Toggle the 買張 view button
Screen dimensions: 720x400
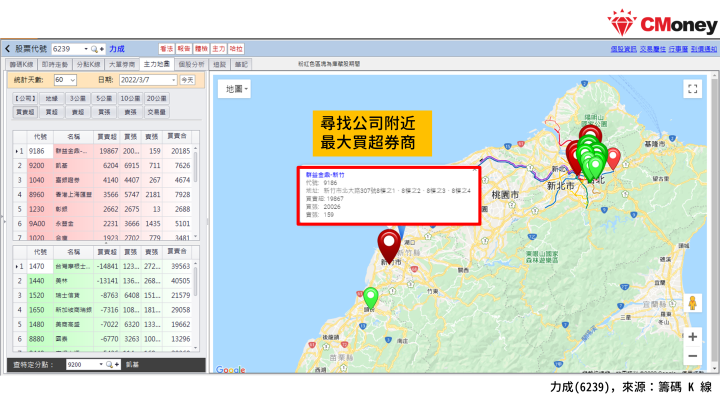pos(104,112)
